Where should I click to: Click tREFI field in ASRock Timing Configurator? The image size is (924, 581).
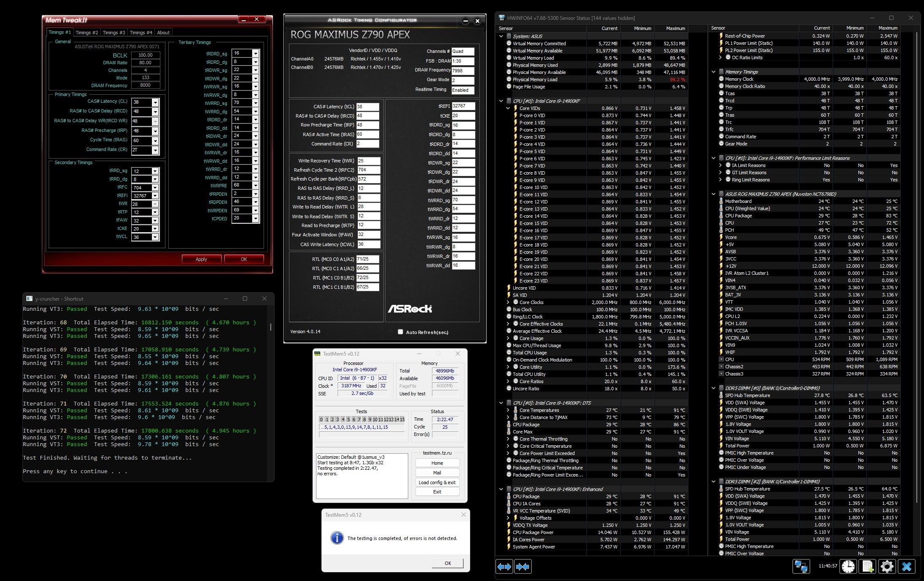point(463,106)
